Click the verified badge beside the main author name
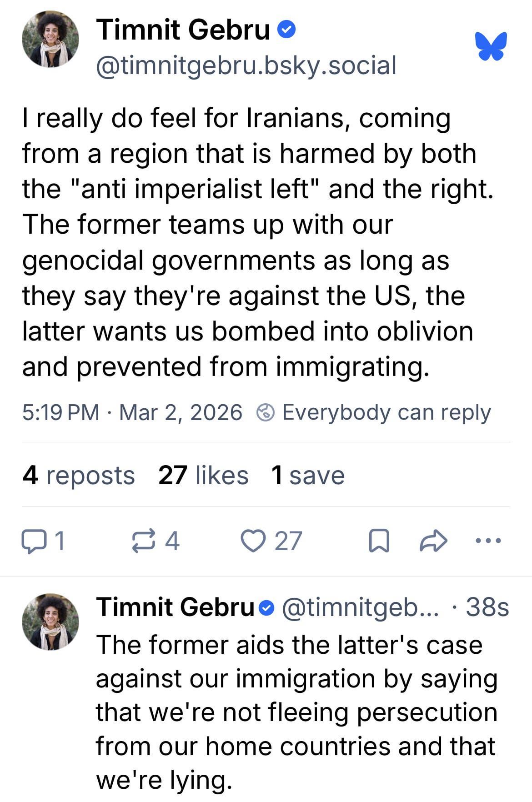This screenshot has width=532, height=802. point(286,30)
